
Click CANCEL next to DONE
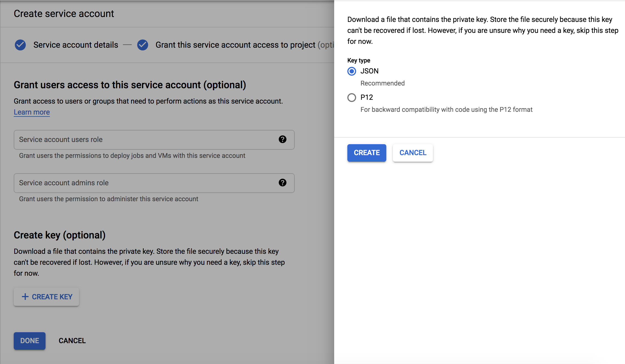(72, 341)
